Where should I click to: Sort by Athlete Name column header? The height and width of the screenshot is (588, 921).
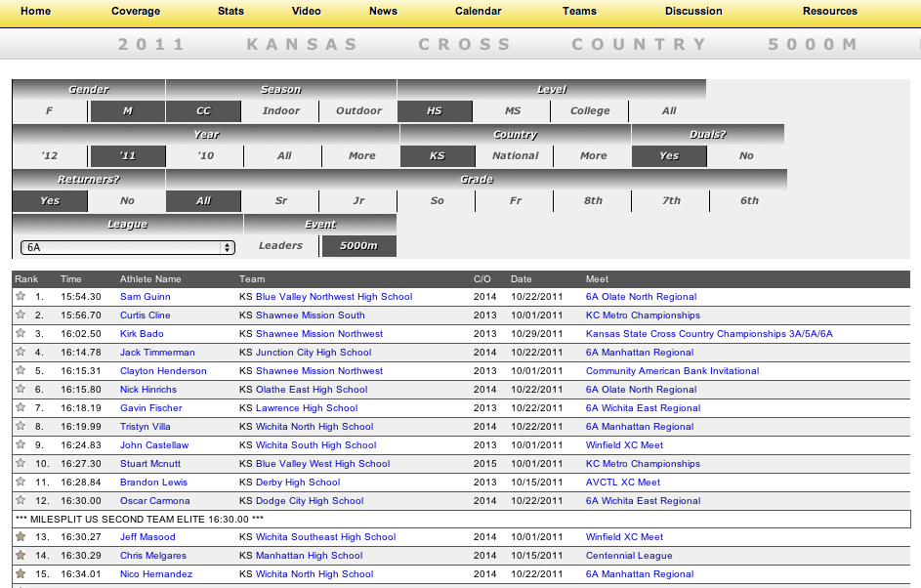[x=150, y=279]
